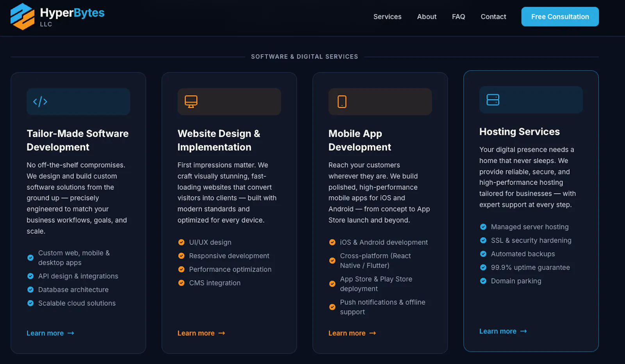625x364 pixels.
Task: Click the server icon in Hosting Services card
Action: point(493,100)
